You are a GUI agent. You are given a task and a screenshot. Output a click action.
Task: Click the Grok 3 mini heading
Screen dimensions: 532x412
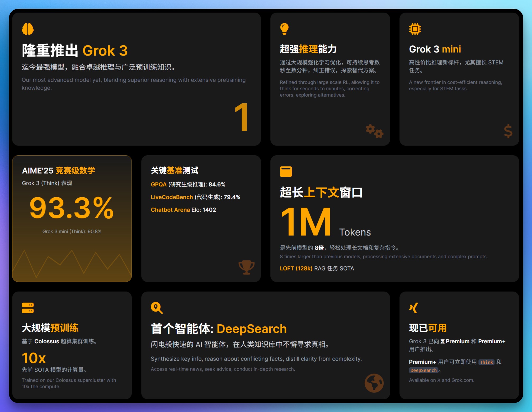(x=435, y=49)
